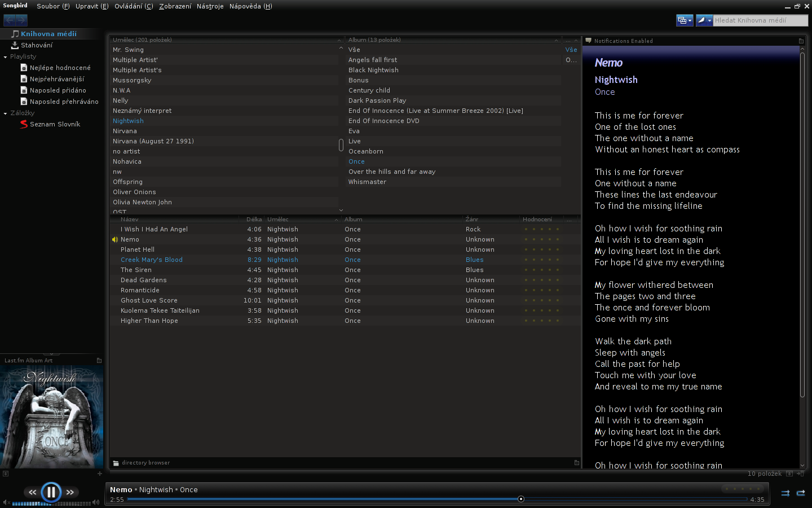The width and height of the screenshot is (812, 508).
Task: Click the Nightwish Once album art thumbnail
Action: pos(51,417)
